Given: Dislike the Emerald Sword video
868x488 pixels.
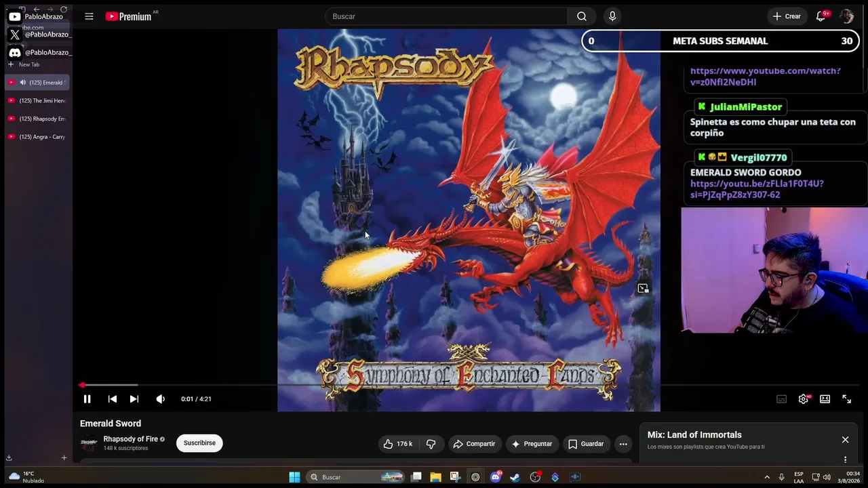Looking at the screenshot, I should click(431, 444).
